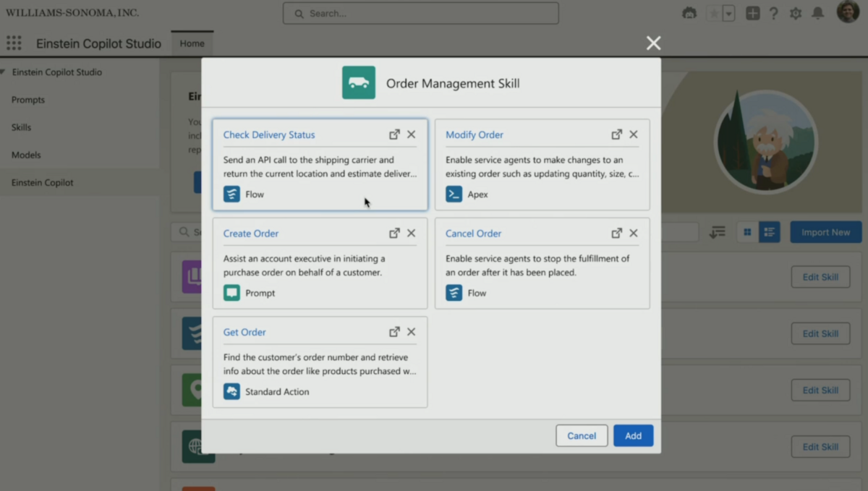This screenshot has height=491, width=868.
Task: Expand the favorites list dropdown
Action: pos(729,13)
